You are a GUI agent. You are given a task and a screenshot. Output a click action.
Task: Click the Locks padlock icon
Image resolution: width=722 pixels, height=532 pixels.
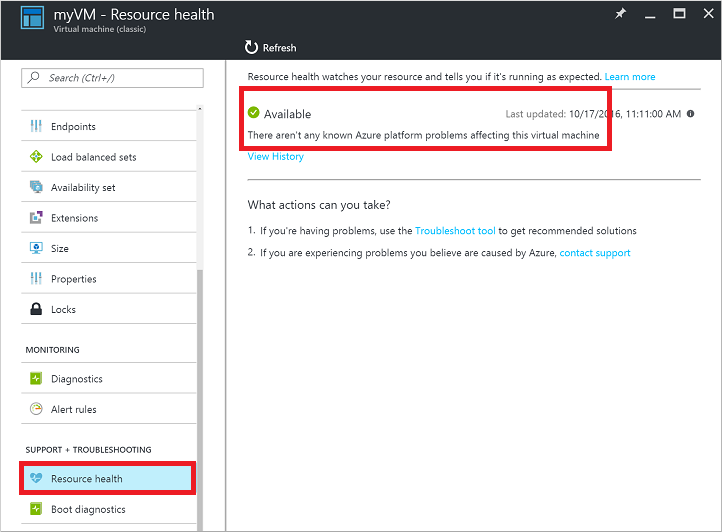(x=36, y=309)
